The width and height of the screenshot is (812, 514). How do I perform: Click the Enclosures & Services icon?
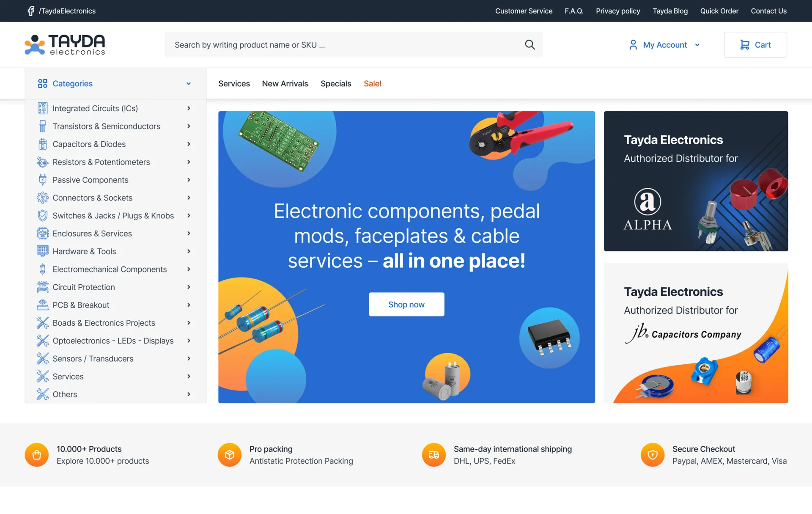click(x=43, y=234)
